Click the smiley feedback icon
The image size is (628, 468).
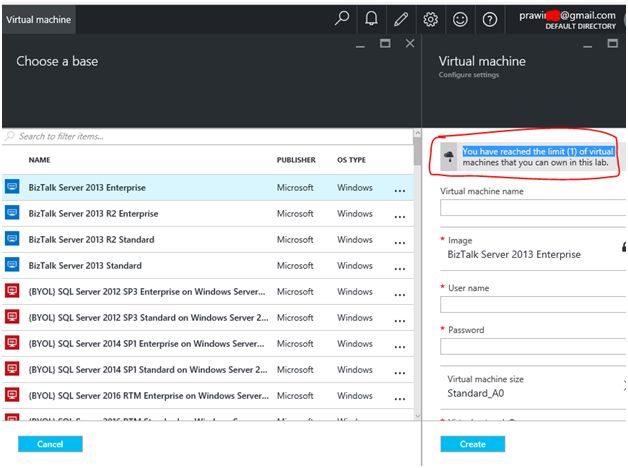460,19
